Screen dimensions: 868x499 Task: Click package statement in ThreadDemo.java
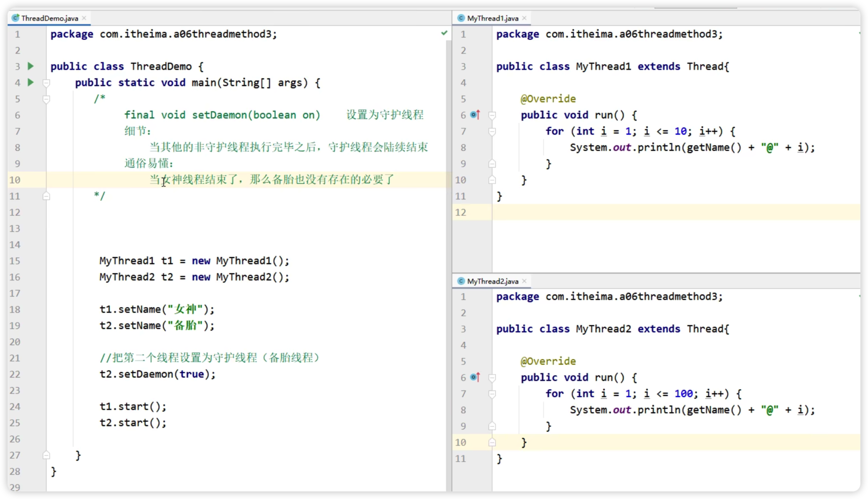(x=164, y=34)
